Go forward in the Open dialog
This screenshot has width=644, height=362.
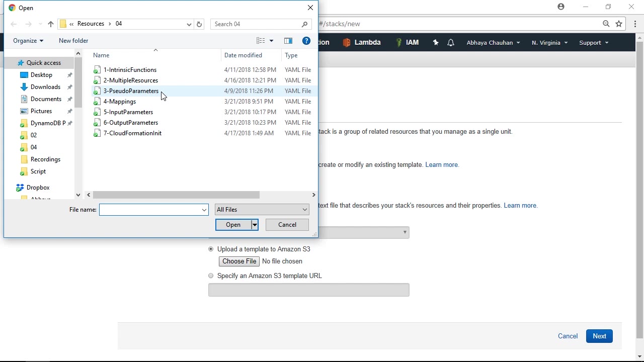point(29,24)
